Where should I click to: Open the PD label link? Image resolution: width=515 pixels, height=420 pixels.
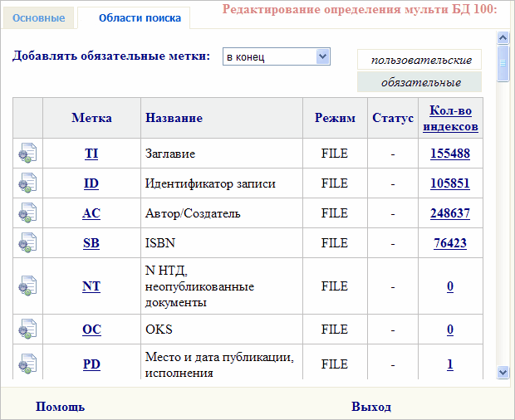91,364
